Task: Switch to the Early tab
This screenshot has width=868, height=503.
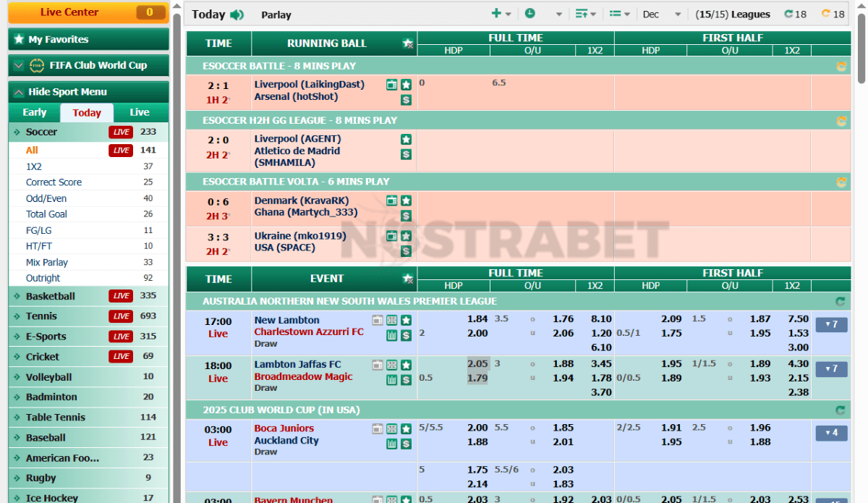Action: pos(34,112)
